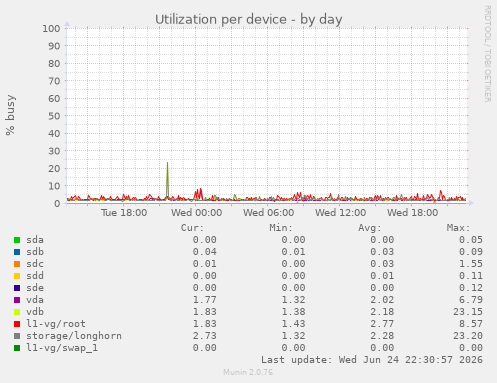Click the 'vda' device label

coord(35,300)
